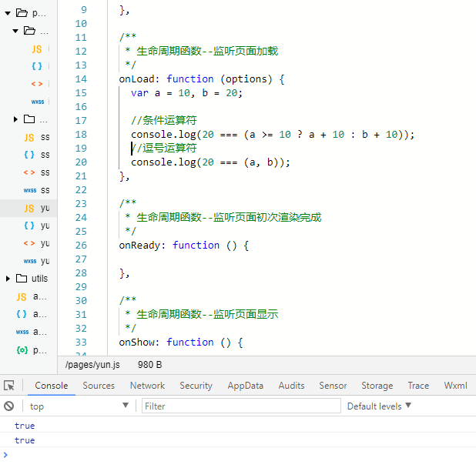Click the onShow function line
The image size is (476, 468).
point(181,342)
